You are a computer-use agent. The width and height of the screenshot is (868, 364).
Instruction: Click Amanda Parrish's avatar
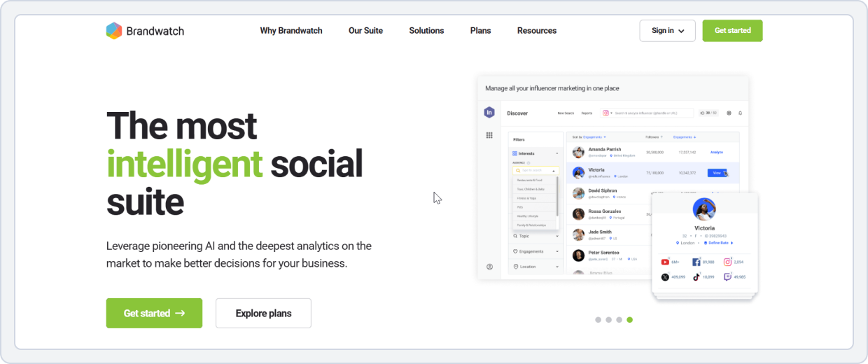click(x=578, y=152)
